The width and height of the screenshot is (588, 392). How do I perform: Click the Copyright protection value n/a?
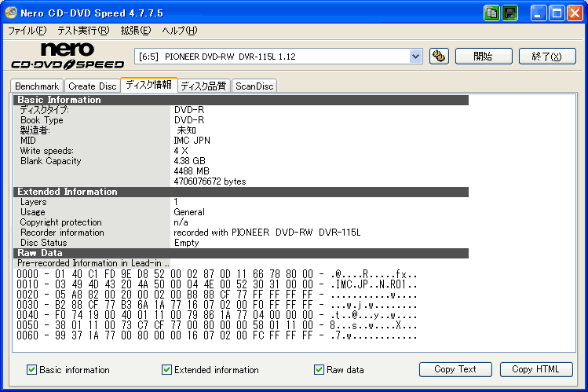point(181,222)
